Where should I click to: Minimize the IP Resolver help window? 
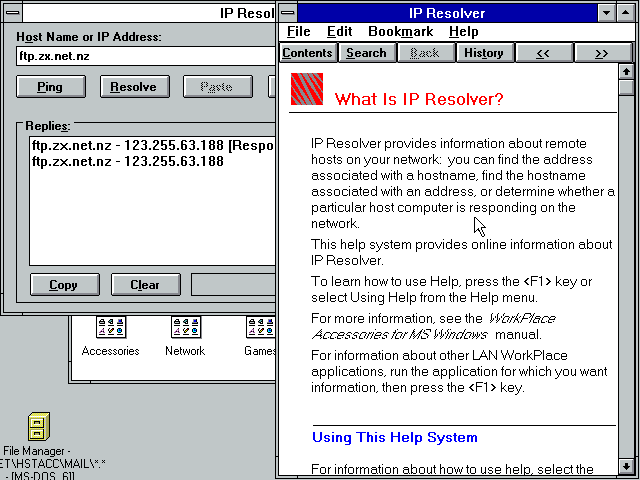[x=607, y=13]
